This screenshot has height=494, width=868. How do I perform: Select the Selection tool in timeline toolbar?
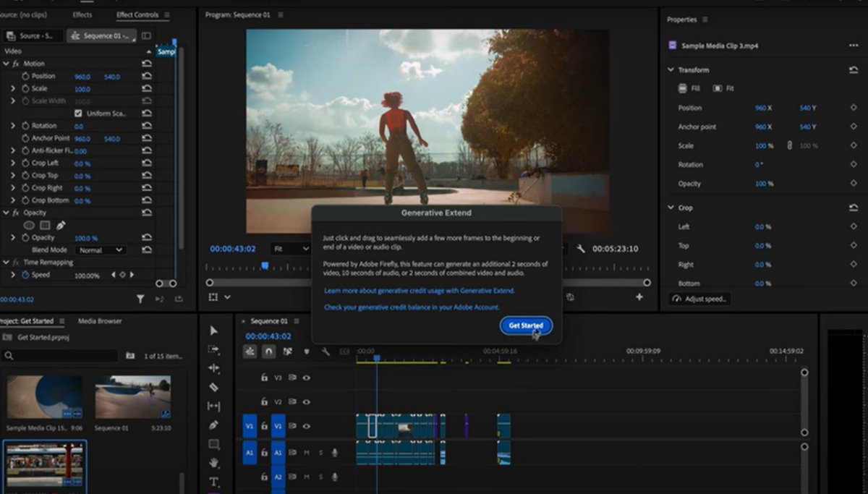213,330
